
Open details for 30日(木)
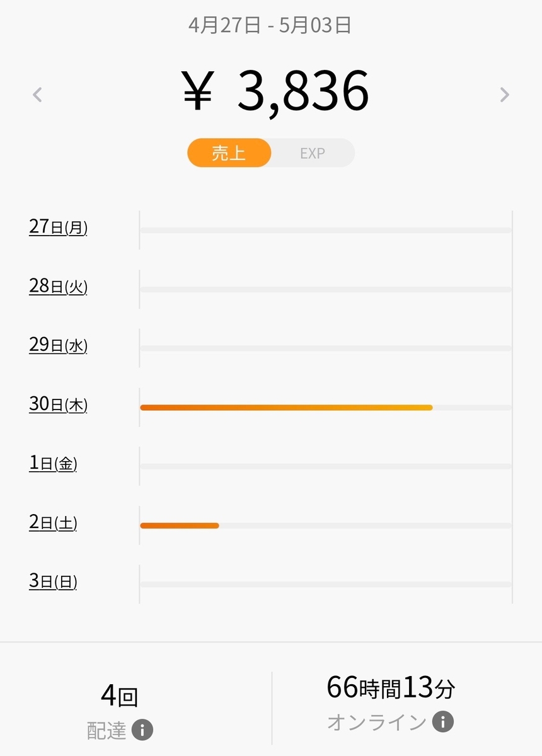[58, 404]
